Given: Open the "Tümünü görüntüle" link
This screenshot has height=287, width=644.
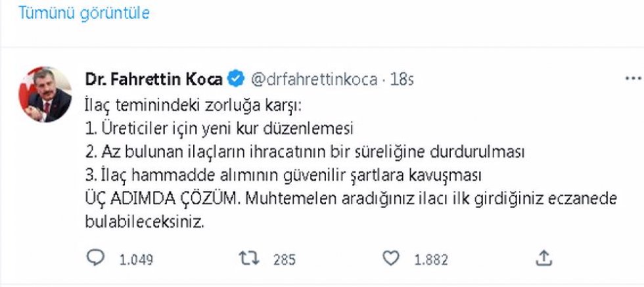Looking at the screenshot, I should click(83, 13).
